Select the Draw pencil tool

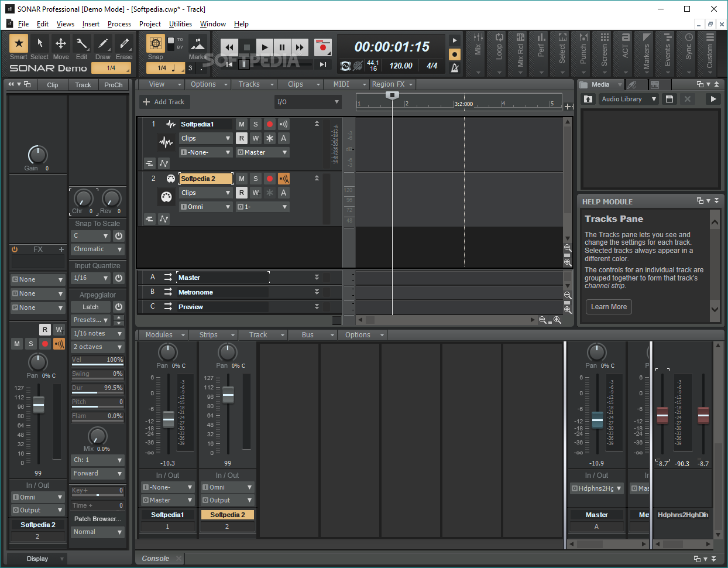click(103, 43)
